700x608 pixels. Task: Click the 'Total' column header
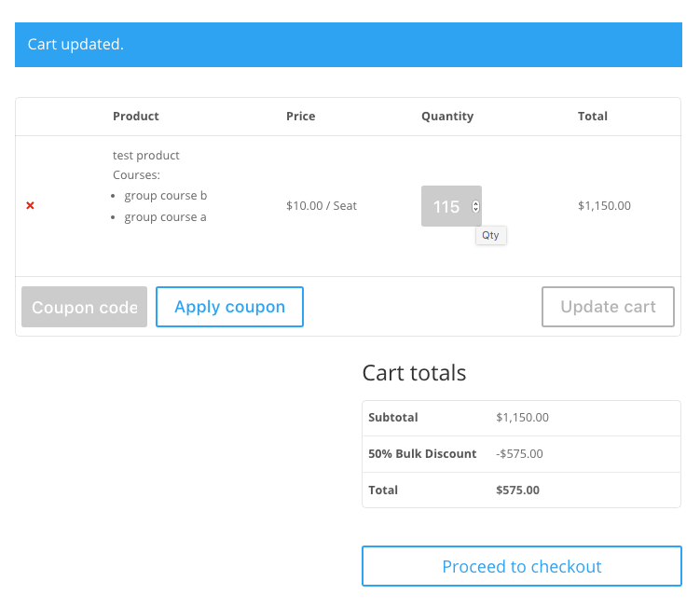(x=593, y=117)
